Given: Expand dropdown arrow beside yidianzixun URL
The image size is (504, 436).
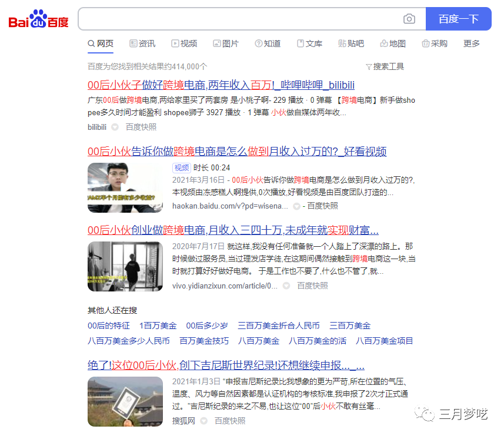Looking at the screenshot, I should (286, 286).
